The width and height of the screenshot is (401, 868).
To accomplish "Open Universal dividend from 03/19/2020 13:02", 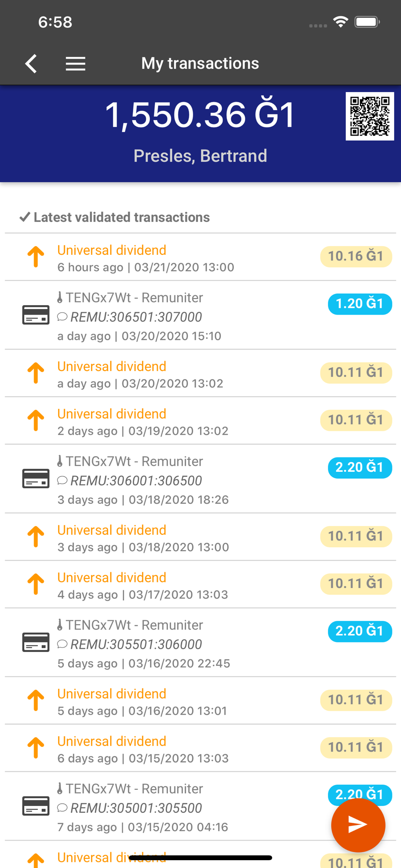I will pyautogui.click(x=112, y=414).
